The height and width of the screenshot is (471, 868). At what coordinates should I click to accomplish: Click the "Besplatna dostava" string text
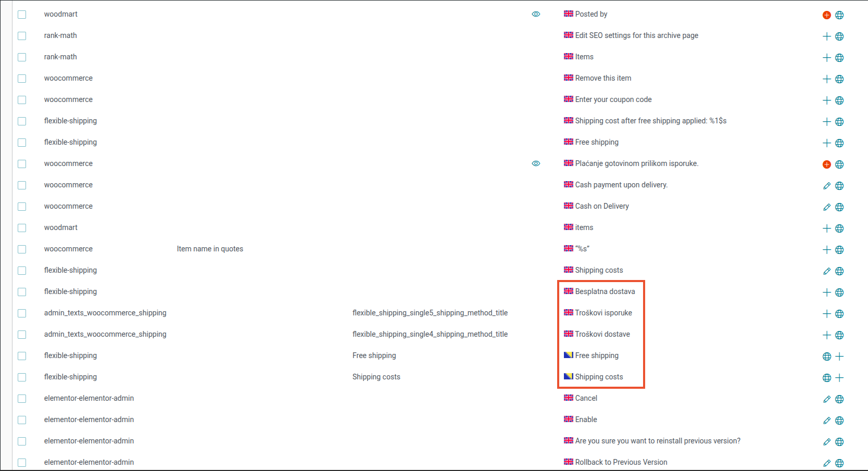pyautogui.click(x=605, y=291)
